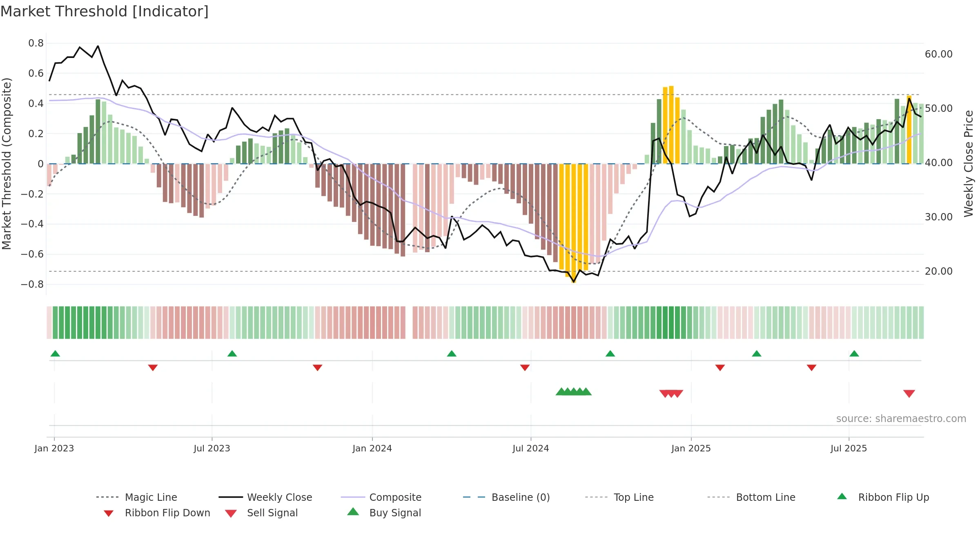Toggle the Sell Signal legend entry
980x551 pixels.
point(261,513)
